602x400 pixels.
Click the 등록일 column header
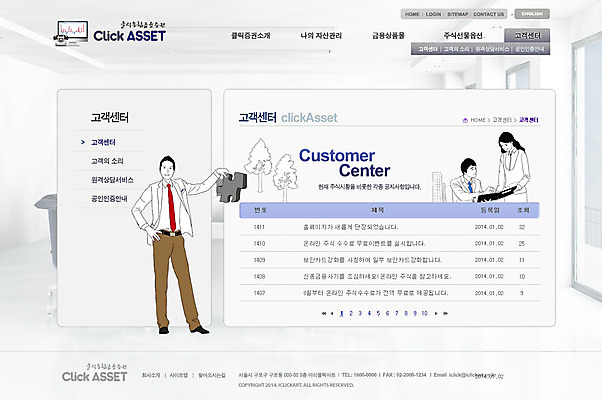[490, 210]
